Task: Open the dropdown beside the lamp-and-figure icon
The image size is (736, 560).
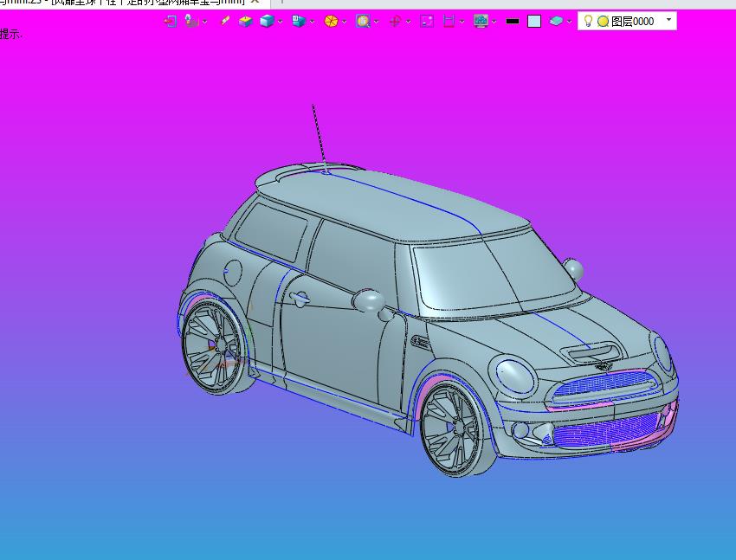Action: coord(204,22)
